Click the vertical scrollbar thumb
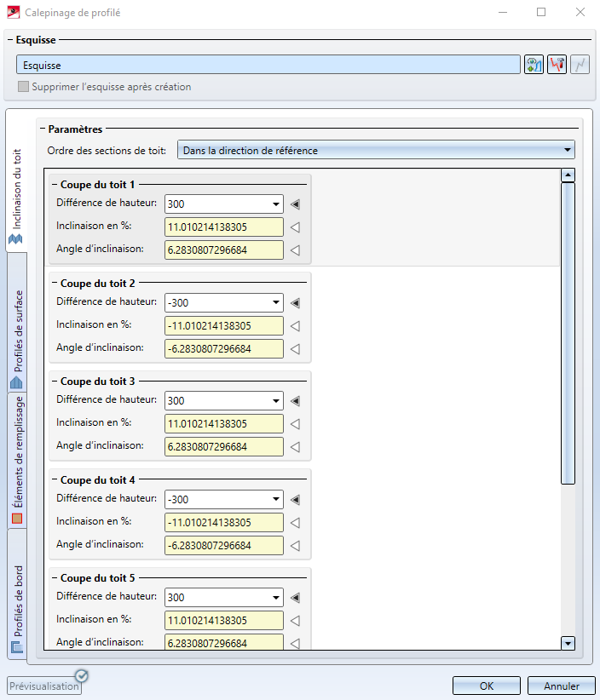 tap(568, 333)
